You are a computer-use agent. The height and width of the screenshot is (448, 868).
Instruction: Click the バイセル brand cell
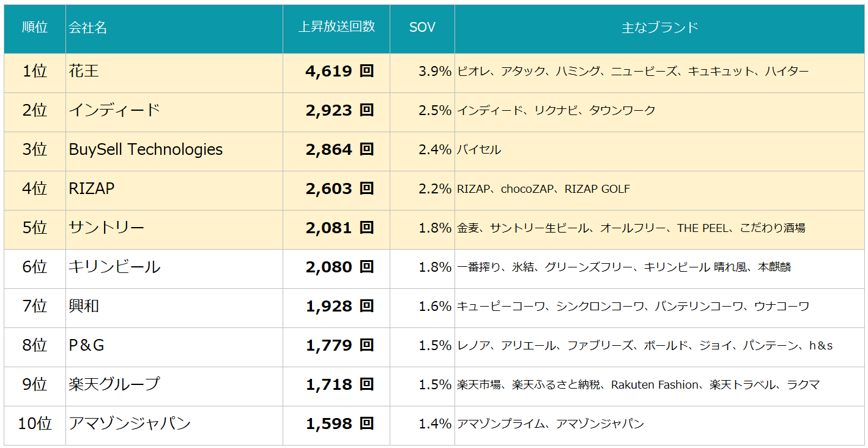(x=479, y=149)
